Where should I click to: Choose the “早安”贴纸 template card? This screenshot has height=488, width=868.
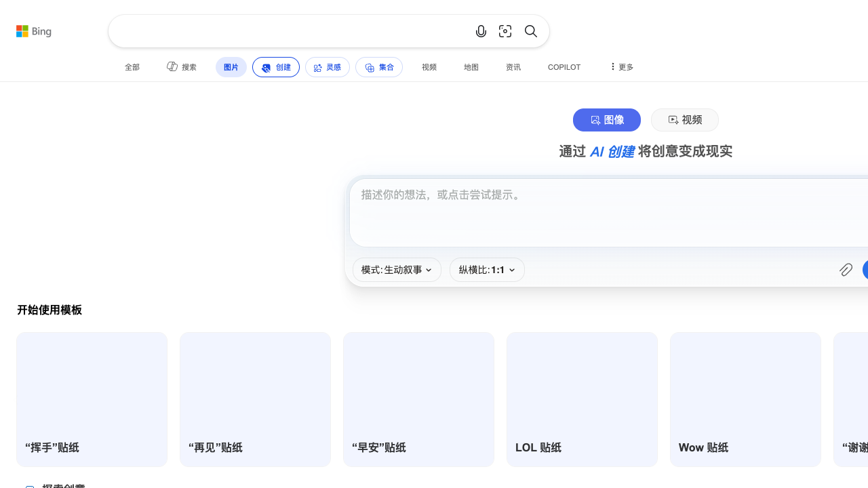(x=418, y=399)
